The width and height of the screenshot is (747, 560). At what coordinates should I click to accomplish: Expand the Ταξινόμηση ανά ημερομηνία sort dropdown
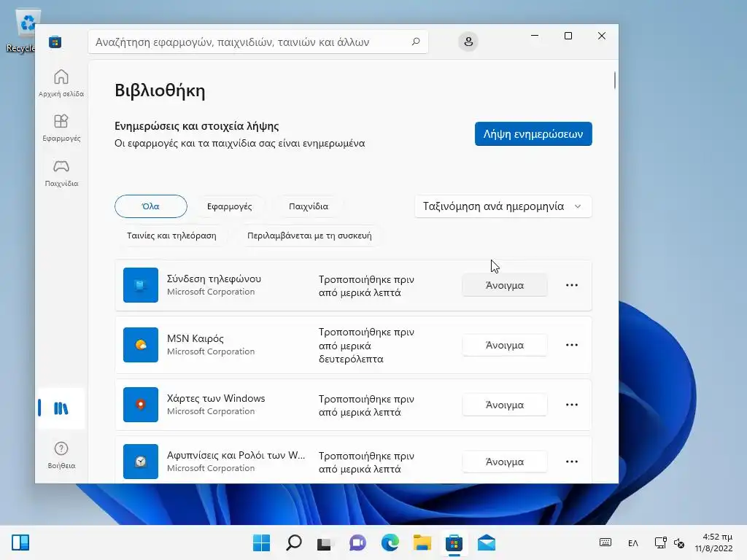pos(503,206)
